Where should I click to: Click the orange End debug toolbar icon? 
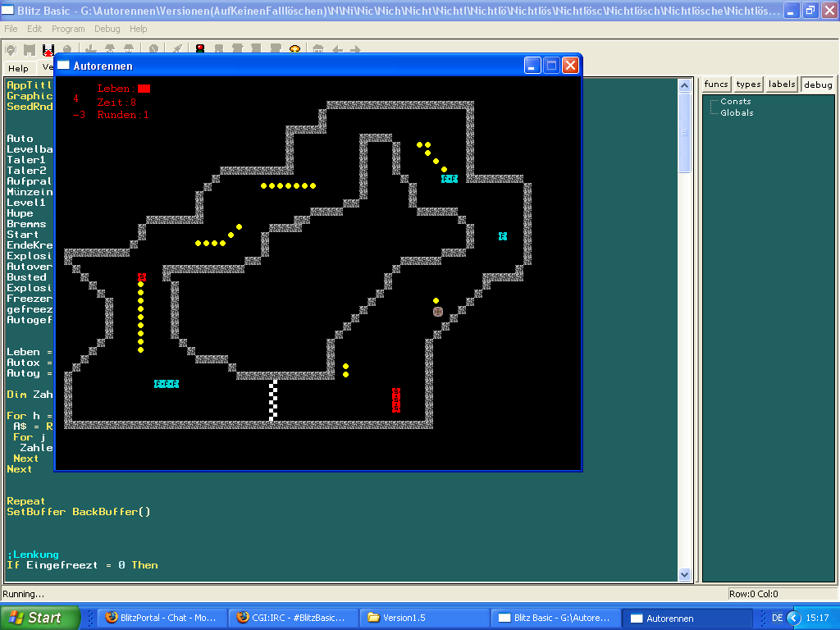(295, 50)
